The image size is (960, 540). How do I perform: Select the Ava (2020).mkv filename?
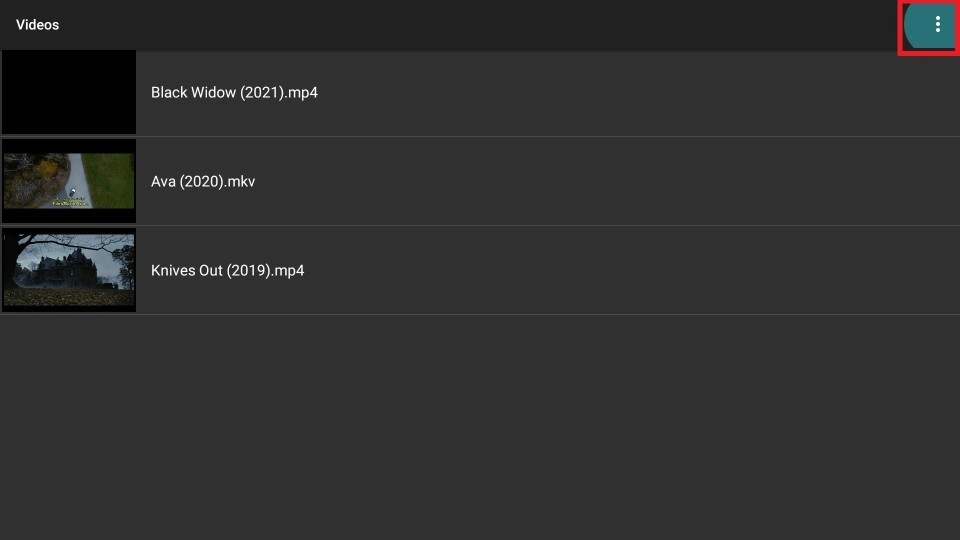pyautogui.click(x=203, y=181)
